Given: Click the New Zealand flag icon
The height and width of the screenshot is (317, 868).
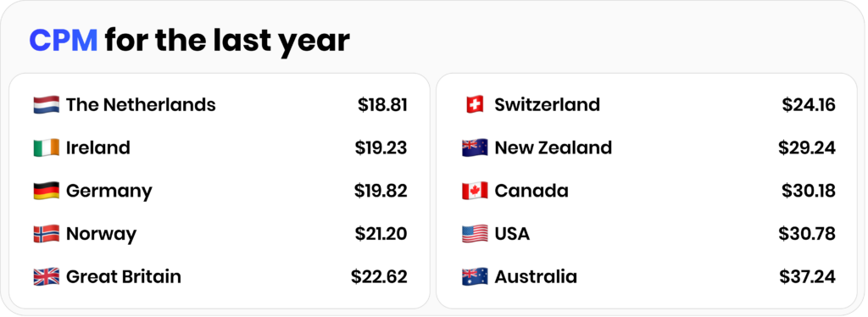Looking at the screenshot, I should 475,147.
